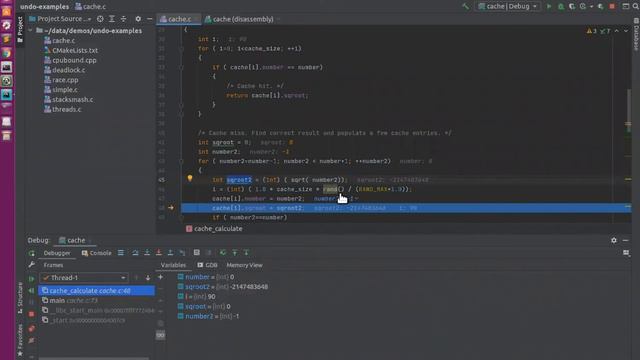
Task: Click the warnings count indicator in editor
Action: click(591, 31)
